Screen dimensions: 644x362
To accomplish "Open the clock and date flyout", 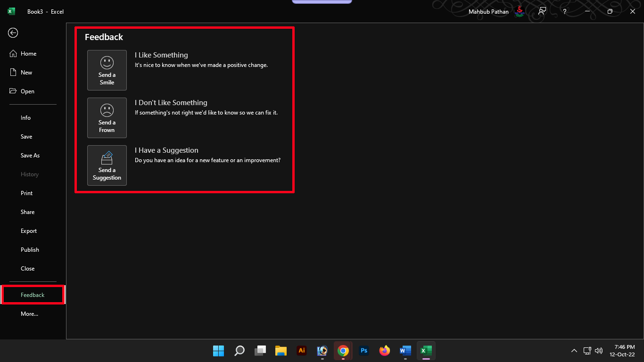I will pyautogui.click(x=622, y=351).
